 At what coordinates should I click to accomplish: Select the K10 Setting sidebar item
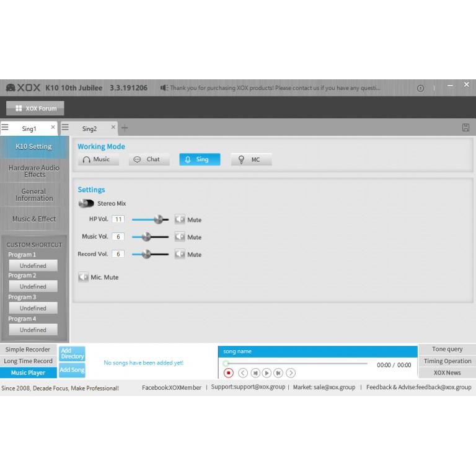click(x=34, y=147)
